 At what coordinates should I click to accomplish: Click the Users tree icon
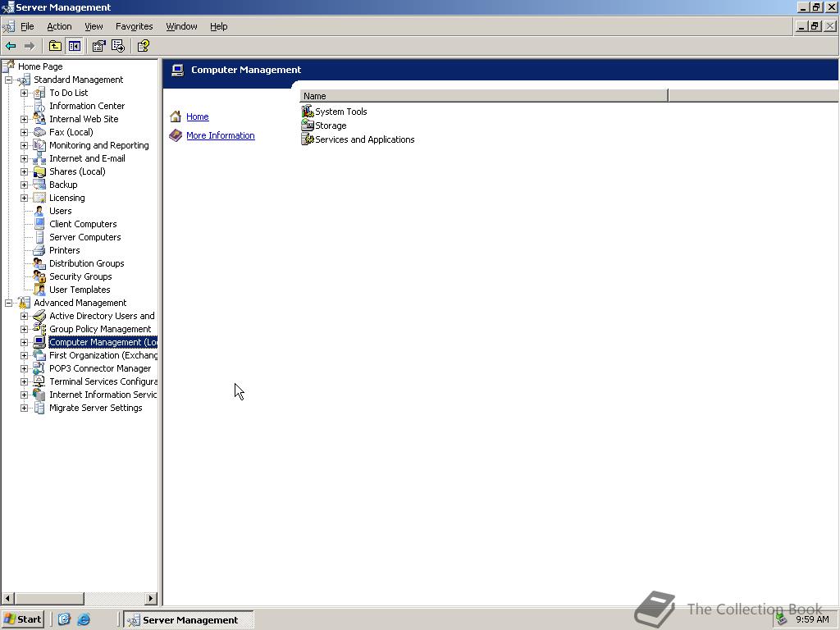[x=39, y=211]
